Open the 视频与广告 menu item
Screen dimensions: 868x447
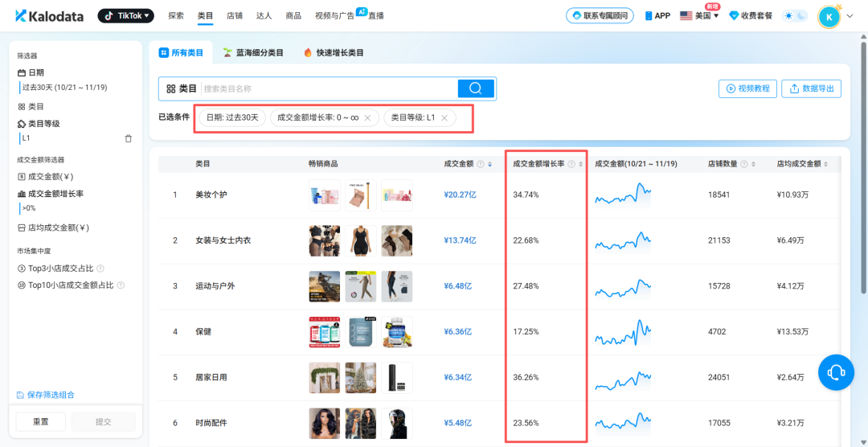[334, 16]
